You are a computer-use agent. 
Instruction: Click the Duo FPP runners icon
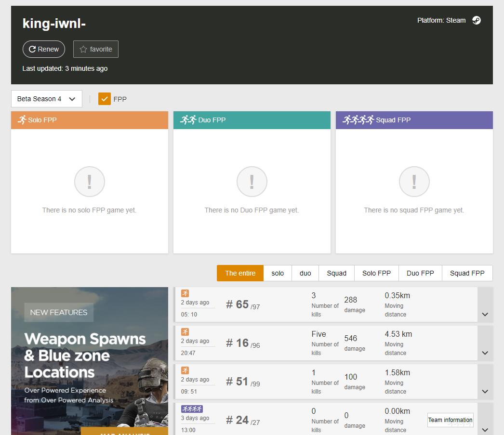(x=188, y=120)
